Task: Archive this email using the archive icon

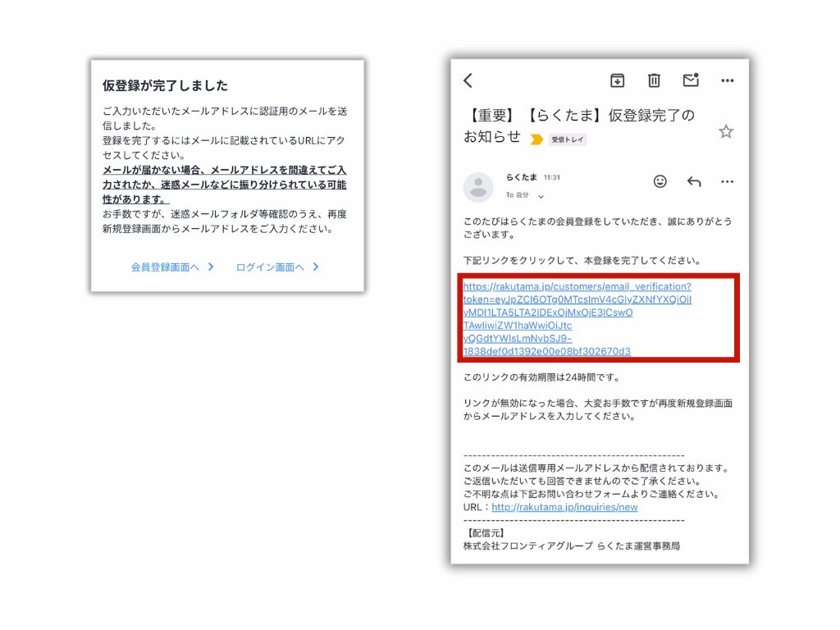Action: tap(617, 80)
